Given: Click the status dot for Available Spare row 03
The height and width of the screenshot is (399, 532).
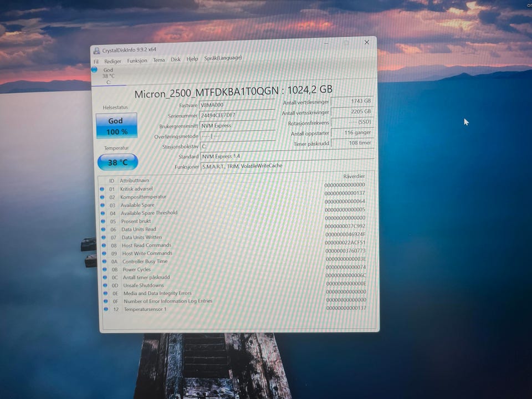Looking at the screenshot, I should coord(103,205).
